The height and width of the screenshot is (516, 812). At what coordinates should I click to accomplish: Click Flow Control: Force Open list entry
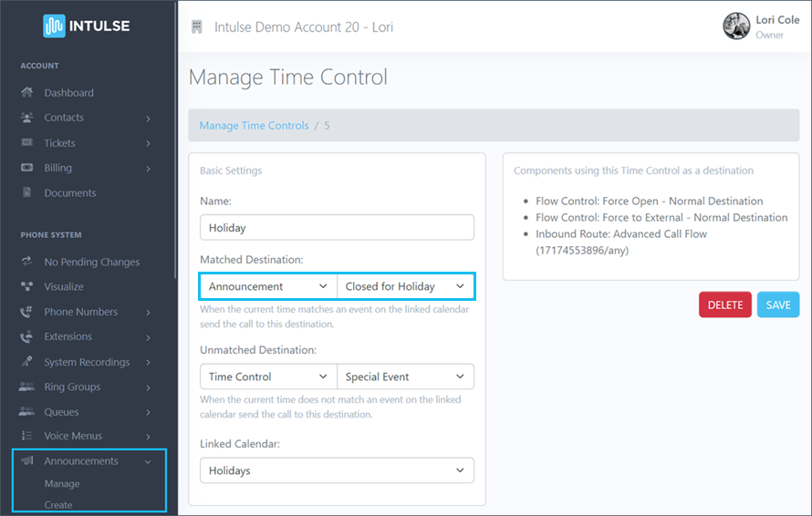(649, 201)
